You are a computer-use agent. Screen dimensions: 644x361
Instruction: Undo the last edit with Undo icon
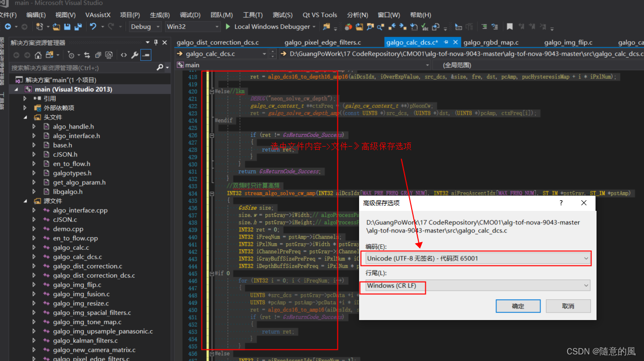[x=93, y=27]
